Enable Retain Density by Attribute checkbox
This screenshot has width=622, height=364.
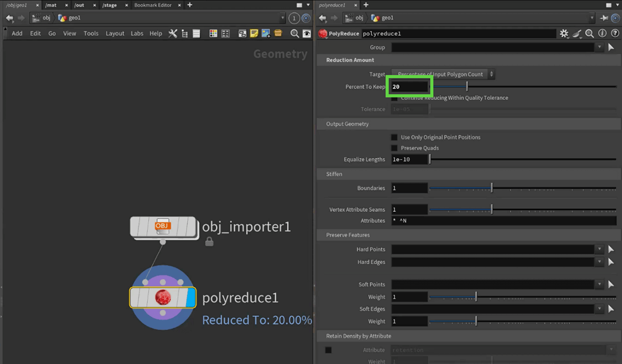pyautogui.click(x=328, y=350)
